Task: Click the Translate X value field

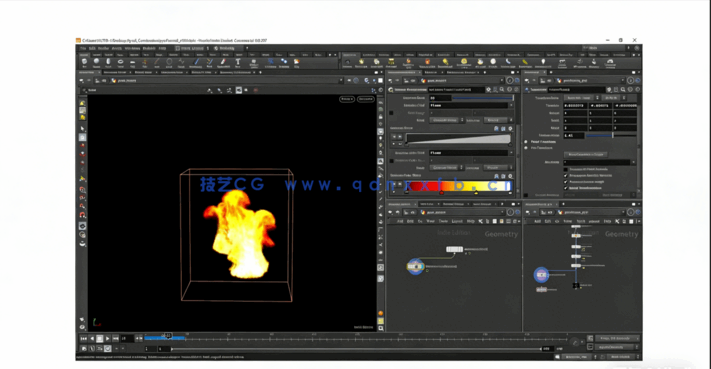Action: 575,106
